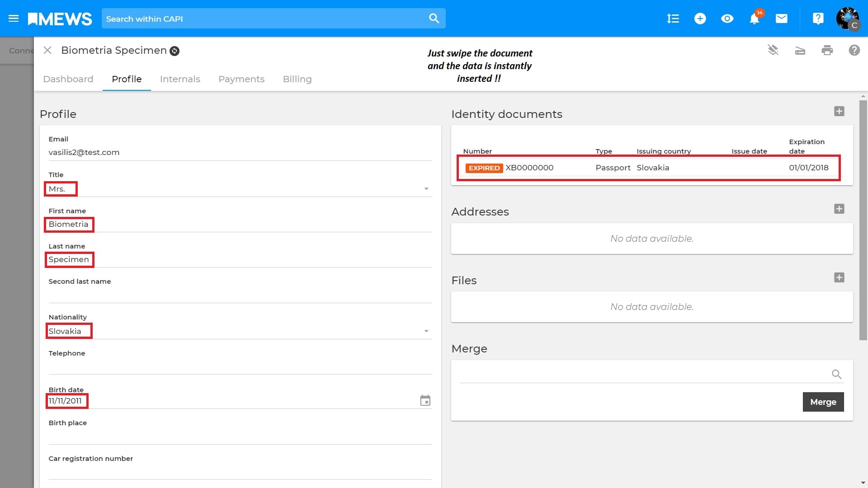
Task: Open the eye overview icon
Action: tap(727, 19)
